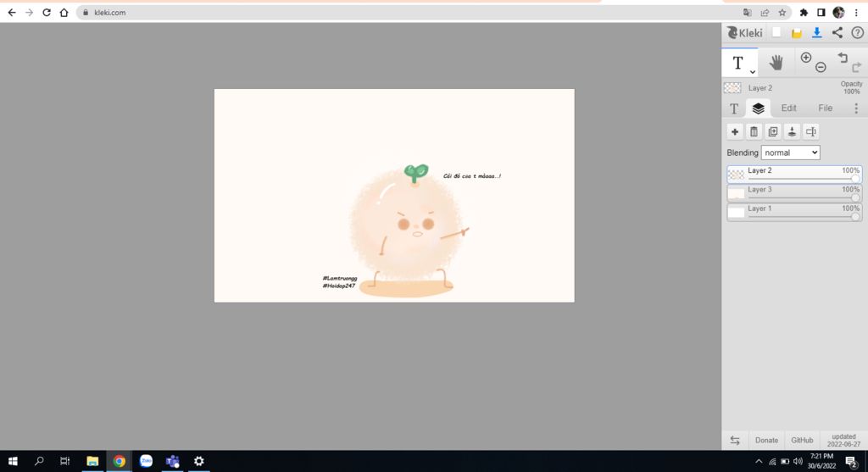The width and height of the screenshot is (868, 472).
Task: Open the Blending mode dropdown
Action: [791, 153]
